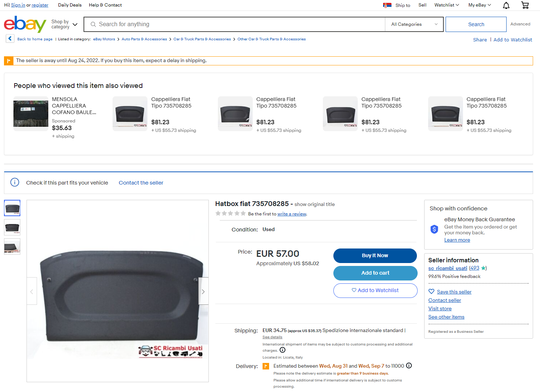Open Other Car & Truck Parts breadcrumb
This screenshot has height=392, width=540.
(x=271, y=39)
